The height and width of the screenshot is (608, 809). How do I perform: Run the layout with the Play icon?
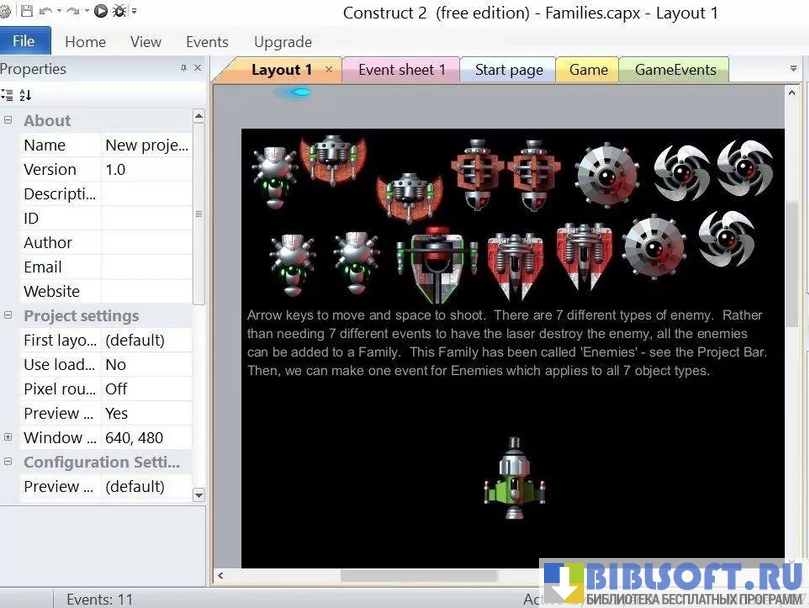click(101, 12)
